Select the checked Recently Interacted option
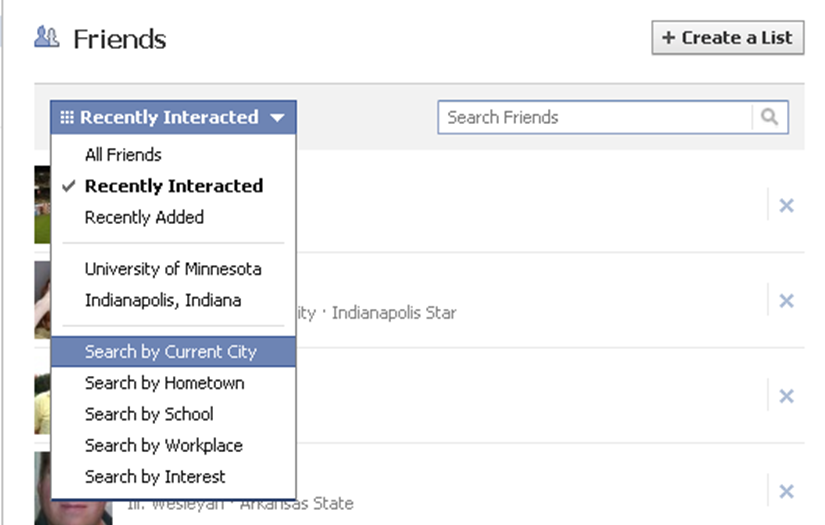Screen dimensions: 825x525 (174, 186)
